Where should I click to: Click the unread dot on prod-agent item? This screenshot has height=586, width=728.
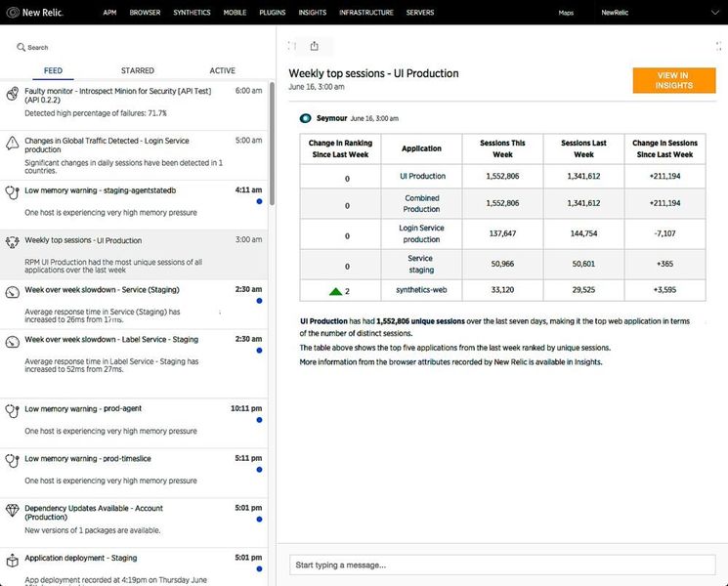259,420
